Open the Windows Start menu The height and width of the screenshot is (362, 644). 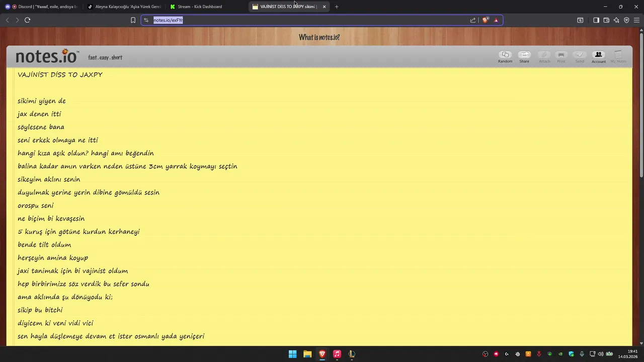pos(292,354)
